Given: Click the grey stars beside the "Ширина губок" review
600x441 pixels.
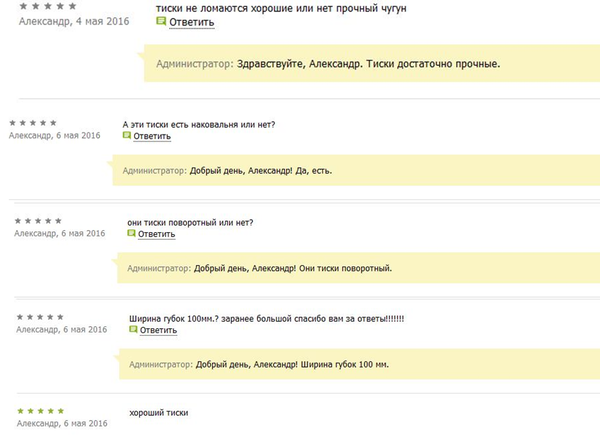Looking at the screenshot, I should (x=42, y=316).
